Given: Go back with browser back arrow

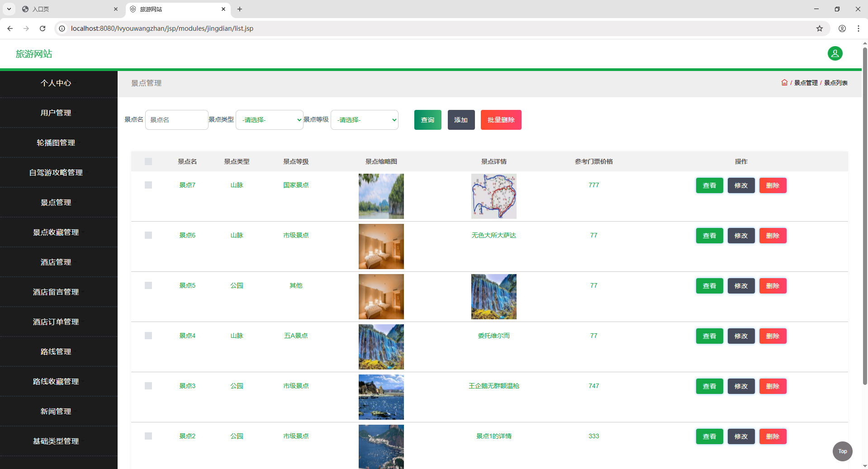Looking at the screenshot, I should pos(10,28).
